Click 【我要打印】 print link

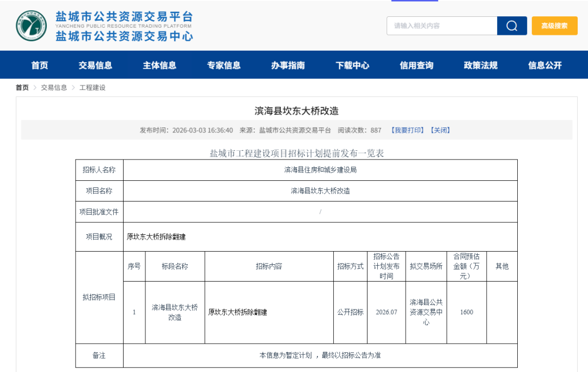[407, 130]
